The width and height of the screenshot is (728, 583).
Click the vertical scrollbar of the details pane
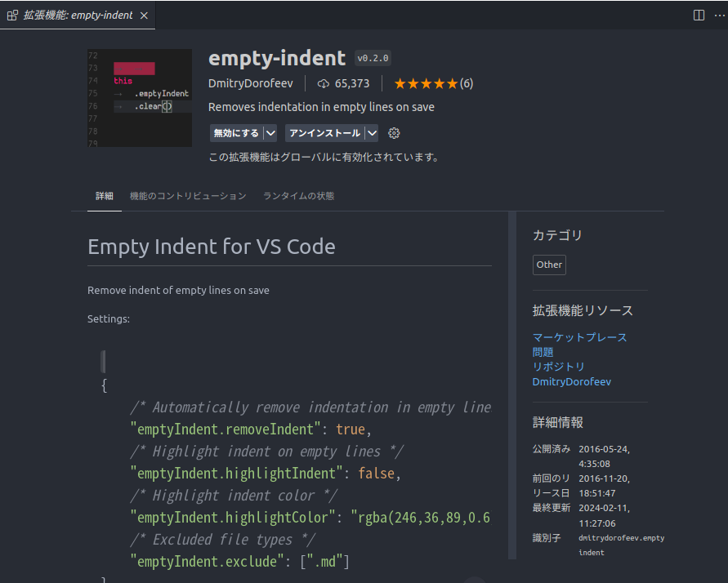click(x=512, y=385)
